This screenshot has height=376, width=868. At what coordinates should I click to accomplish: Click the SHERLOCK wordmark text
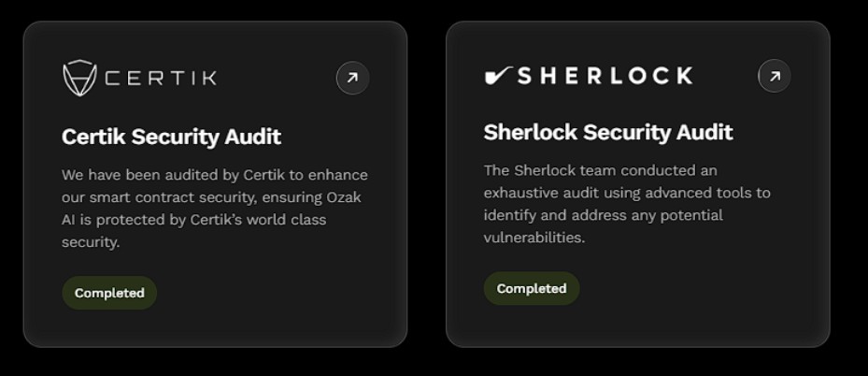[605, 76]
